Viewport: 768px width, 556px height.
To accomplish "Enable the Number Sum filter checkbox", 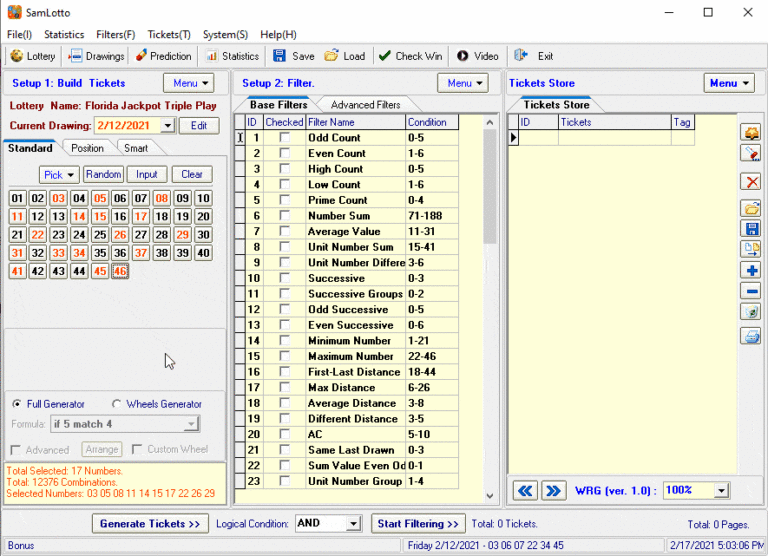I will pos(284,216).
